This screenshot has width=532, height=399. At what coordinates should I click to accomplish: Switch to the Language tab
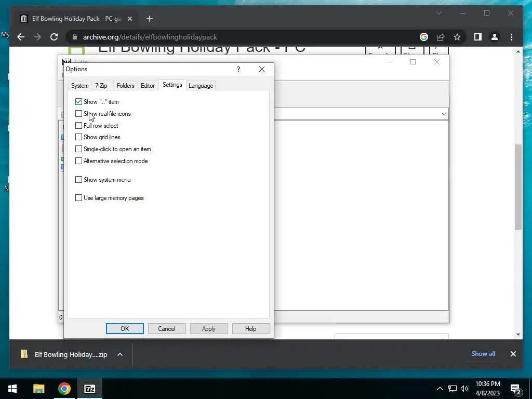(x=201, y=86)
